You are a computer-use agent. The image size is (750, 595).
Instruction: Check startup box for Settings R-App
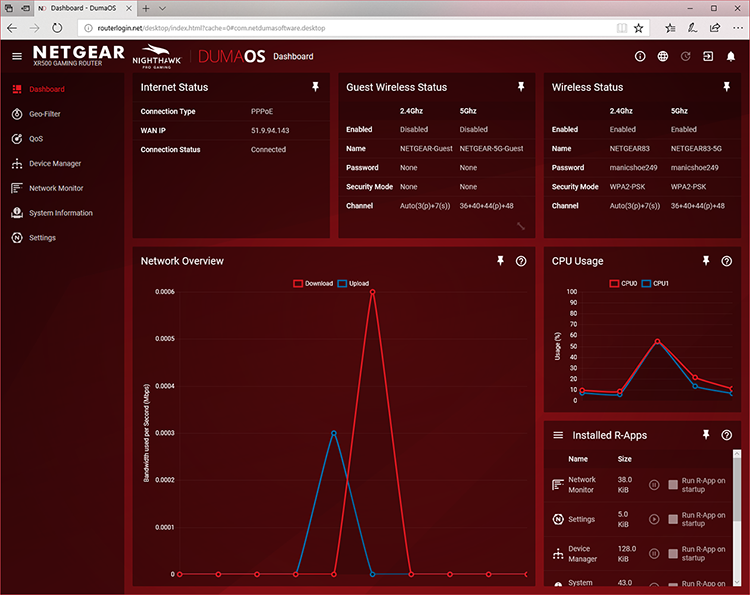[673, 519]
